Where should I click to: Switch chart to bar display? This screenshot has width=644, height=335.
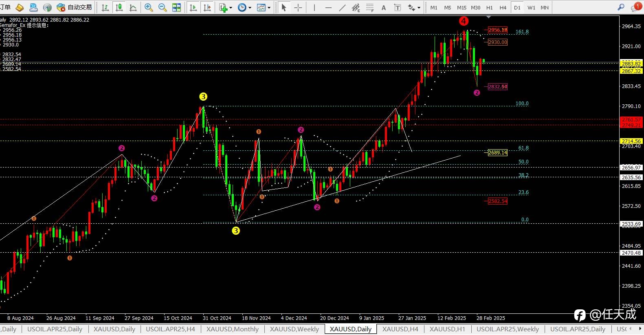pyautogui.click(x=105, y=7)
